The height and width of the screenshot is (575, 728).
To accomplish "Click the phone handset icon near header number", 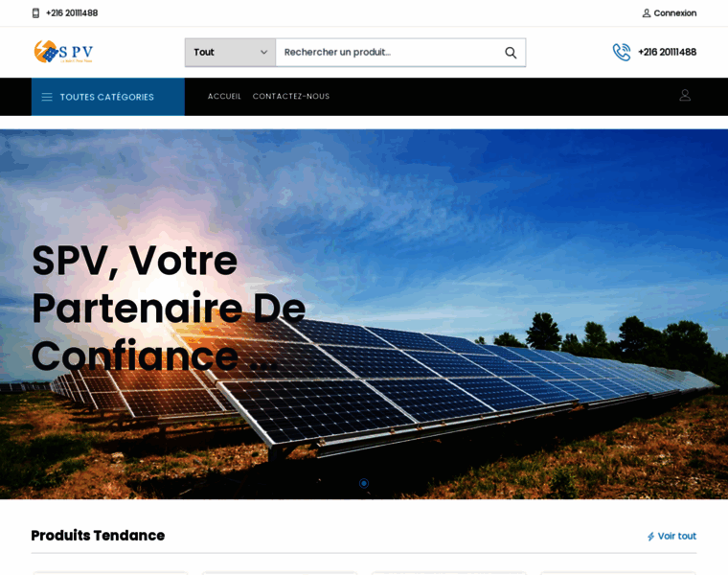I will (622, 52).
